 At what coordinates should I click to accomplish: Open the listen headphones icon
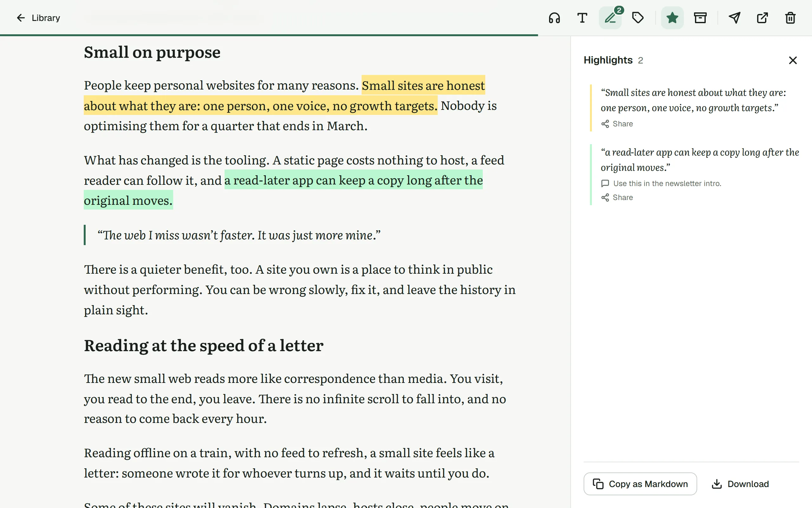[554, 18]
